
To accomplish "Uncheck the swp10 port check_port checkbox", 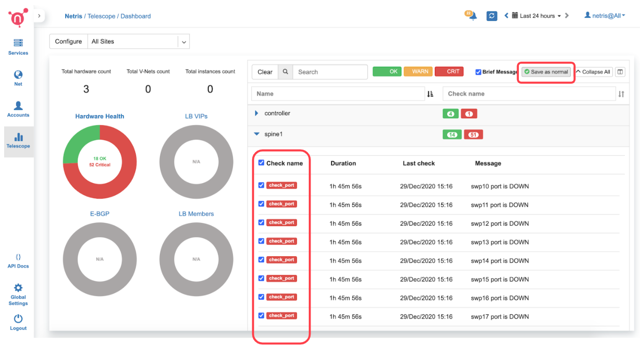I will tap(261, 185).
